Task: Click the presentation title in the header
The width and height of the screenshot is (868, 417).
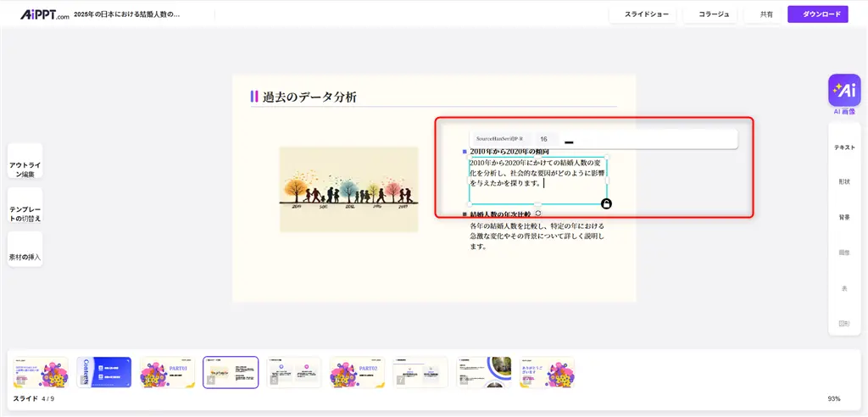Action: [x=127, y=14]
